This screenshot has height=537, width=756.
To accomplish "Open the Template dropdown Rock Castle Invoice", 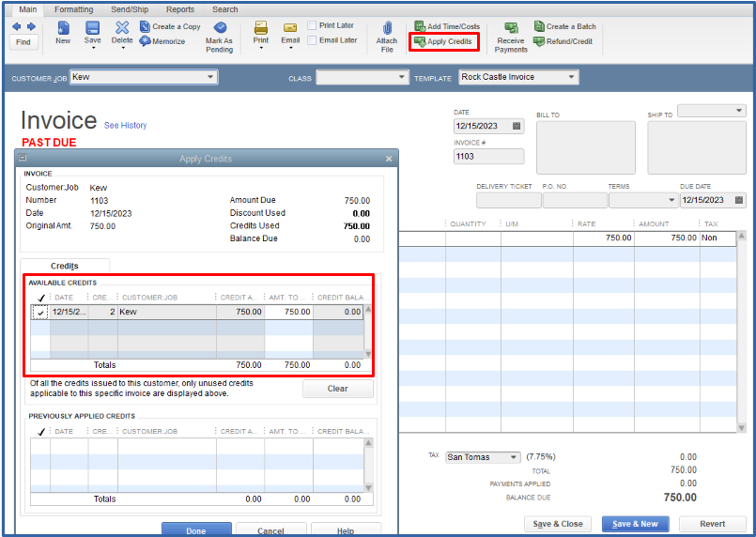I will coord(571,77).
